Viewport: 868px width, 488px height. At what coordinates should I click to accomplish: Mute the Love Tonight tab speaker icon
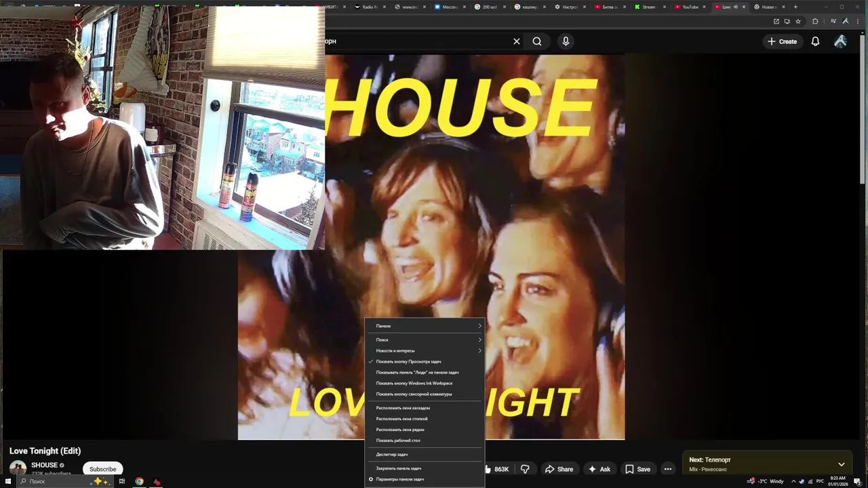(736, 7)
